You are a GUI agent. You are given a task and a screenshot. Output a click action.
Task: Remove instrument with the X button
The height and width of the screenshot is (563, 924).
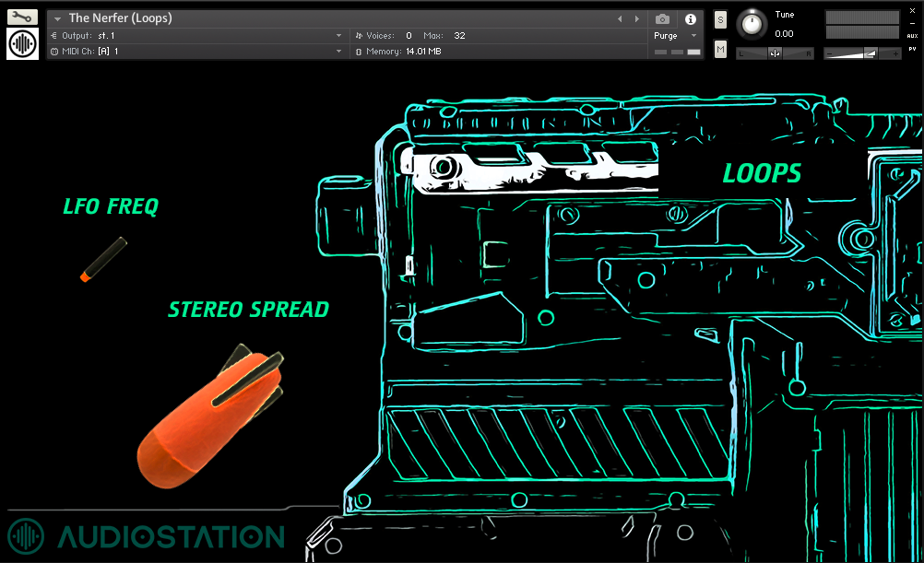click(912, 11)
